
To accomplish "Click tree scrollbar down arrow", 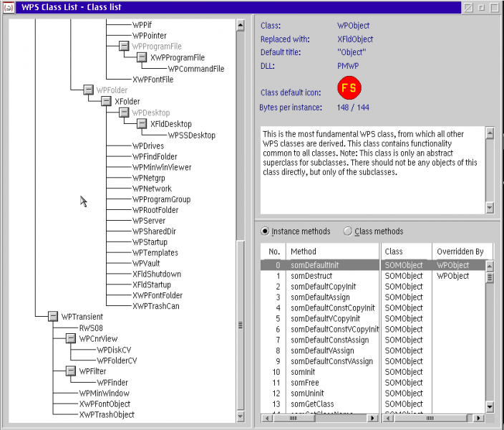I will [240, 416].
